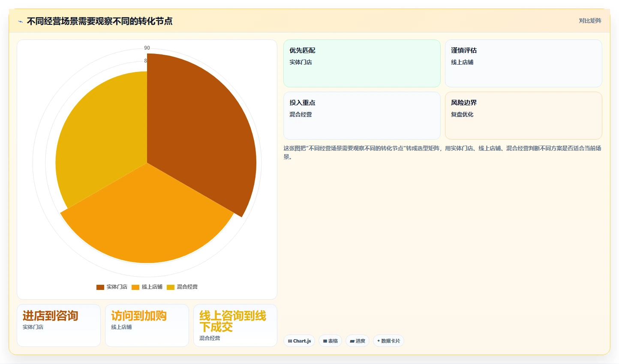The image size is (619, 364).
Task: Toggle 混合经营 legend color swatch
Action: 171,287
